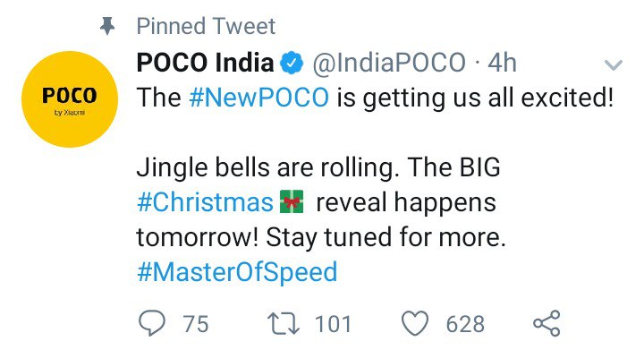644x350 pixels.
Task: Click the @IndiaPOCO handle
Action: tap(389, 63)
